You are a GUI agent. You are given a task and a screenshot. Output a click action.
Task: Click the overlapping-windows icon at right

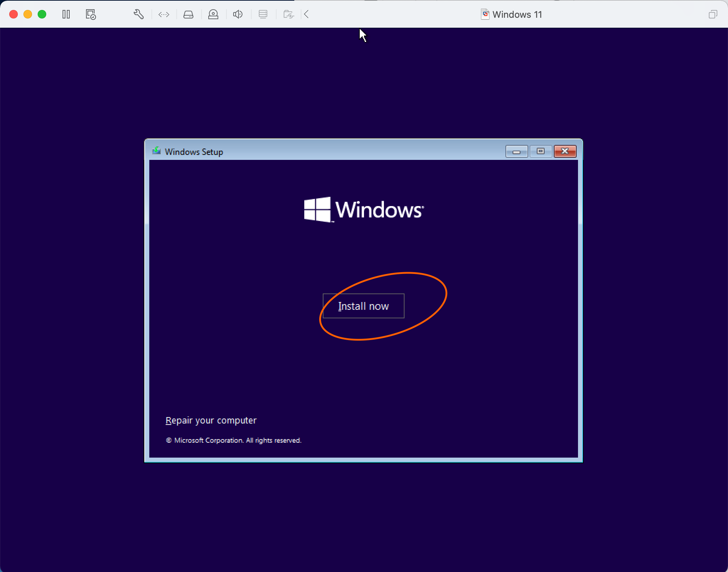click(713, 14)
